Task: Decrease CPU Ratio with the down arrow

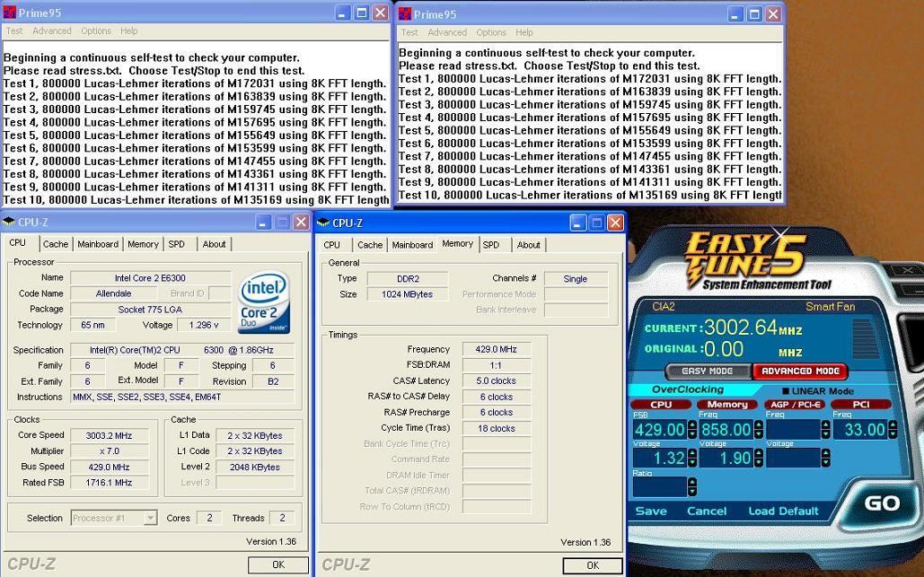Action: (x=692, y=491)
